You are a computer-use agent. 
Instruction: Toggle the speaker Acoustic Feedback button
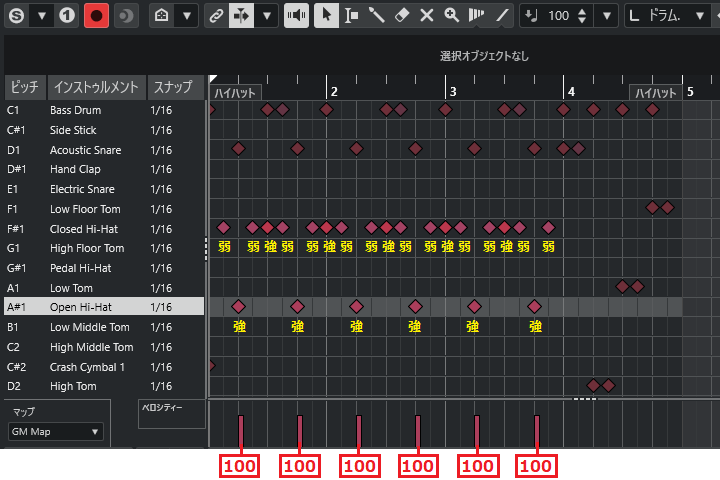[296, 16]
